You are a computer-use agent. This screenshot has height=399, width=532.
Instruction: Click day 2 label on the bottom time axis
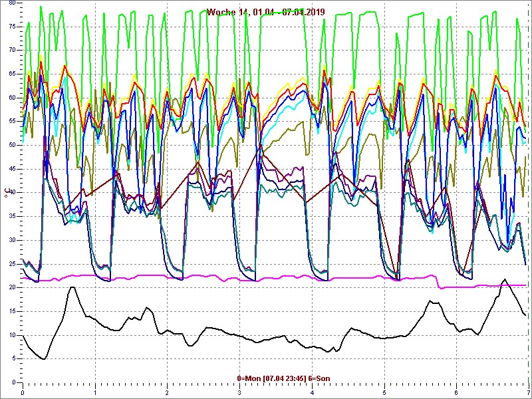coord(168,393)
